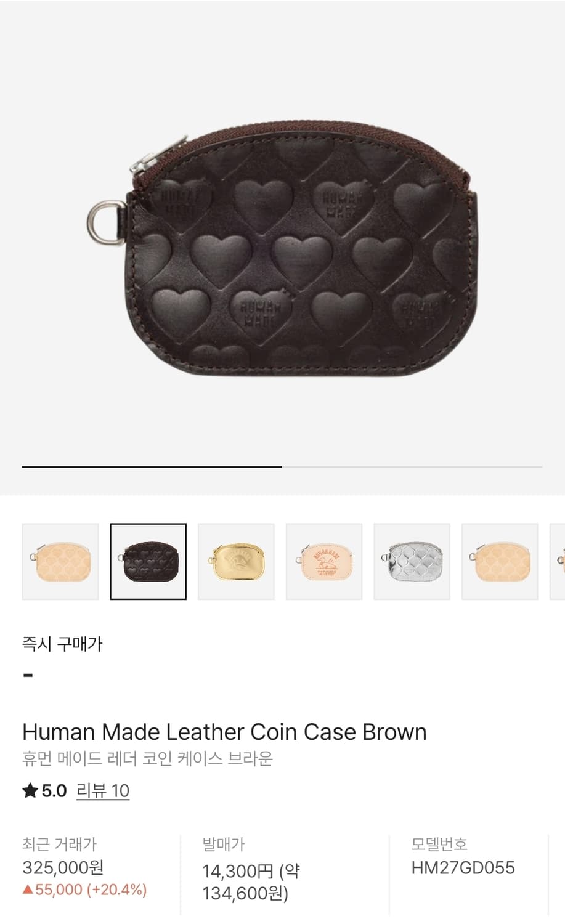The width and height of the screenshot is (565, 924).
Task: Click the orange price-increase triangle icon
Action: click(x=28, y=890)
